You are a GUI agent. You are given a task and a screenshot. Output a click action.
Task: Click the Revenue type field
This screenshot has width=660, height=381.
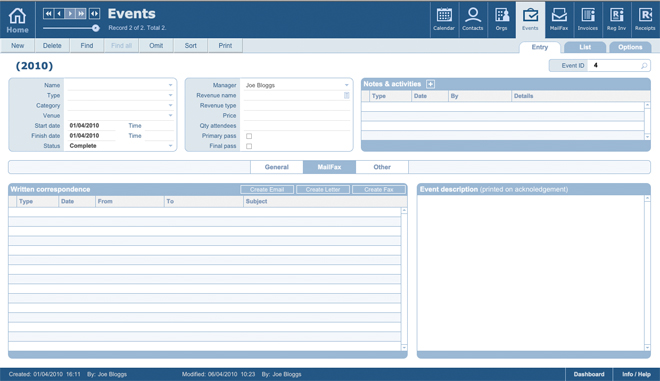click(297, 105)
